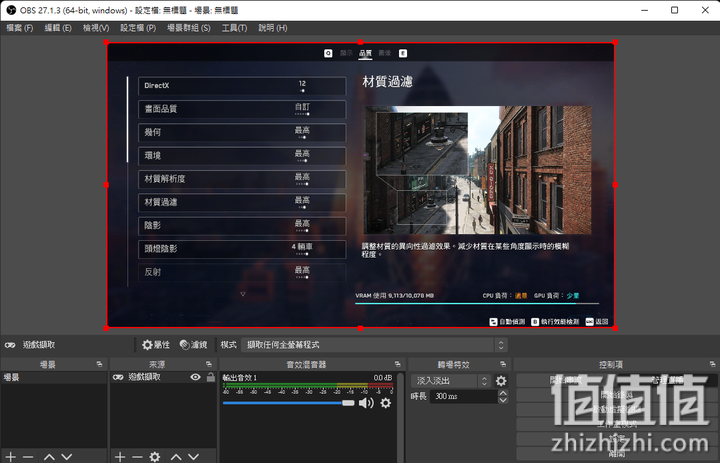This screenshot has width=720, height=463.
Task: Click the 執行效能檢測 option in preview
Action: click(x=555, y=322)
